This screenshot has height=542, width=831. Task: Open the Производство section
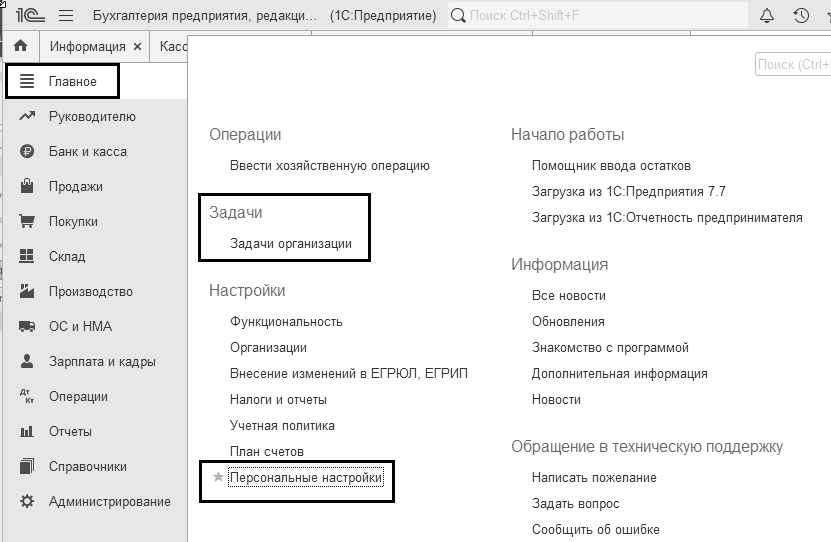click(91, 291)
